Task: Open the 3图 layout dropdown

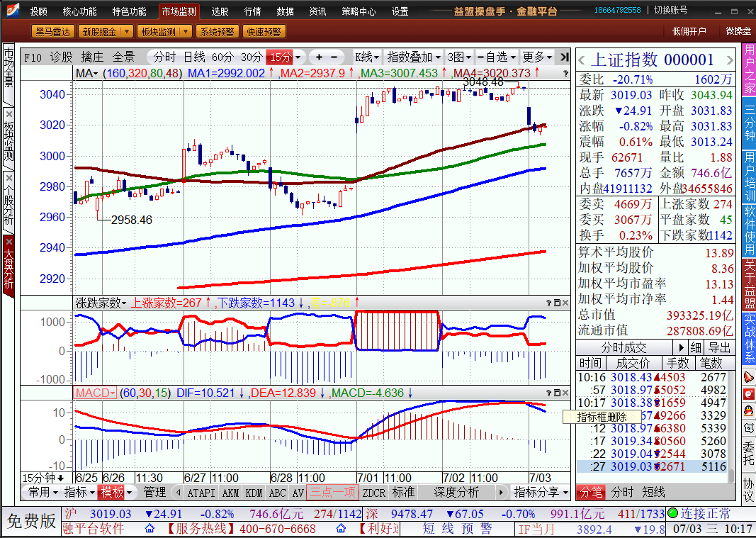Action: pyautogui.click(x=459, y=57)
